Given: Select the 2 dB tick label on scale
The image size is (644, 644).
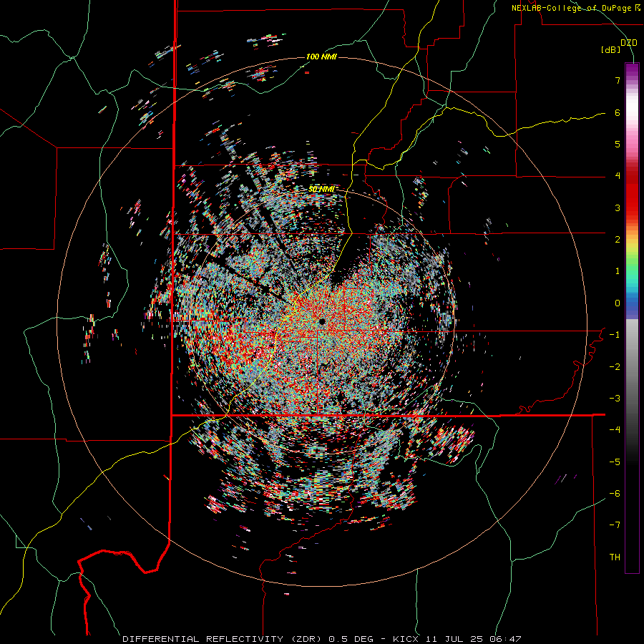Looking at the screenshot, I should point(618,240).
